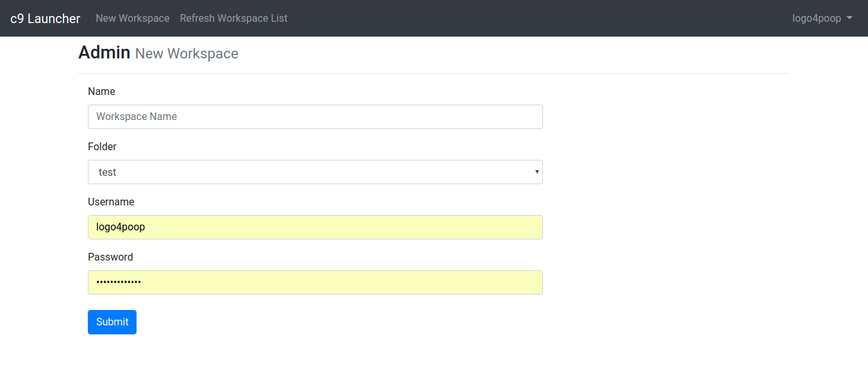Focus the Workspace Name input field

click(x=315, y=117)
